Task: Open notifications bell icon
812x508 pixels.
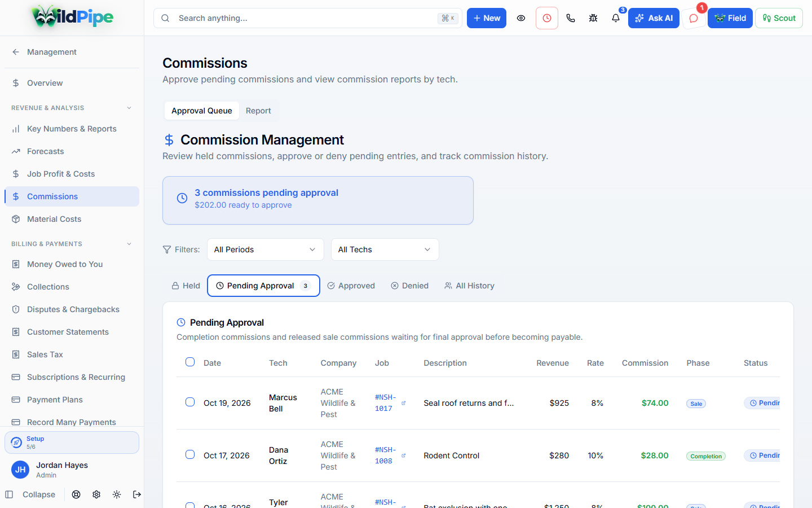Action: pos(616,18)
